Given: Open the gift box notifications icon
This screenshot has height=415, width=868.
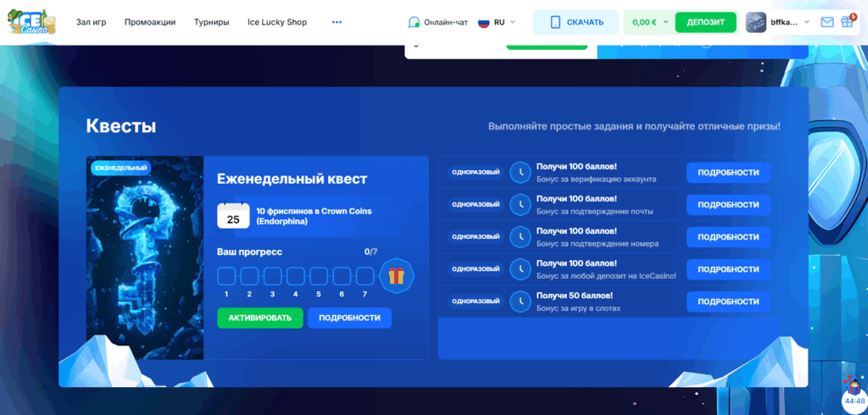Looking at the screenshot, I should [x=847, y=23].
